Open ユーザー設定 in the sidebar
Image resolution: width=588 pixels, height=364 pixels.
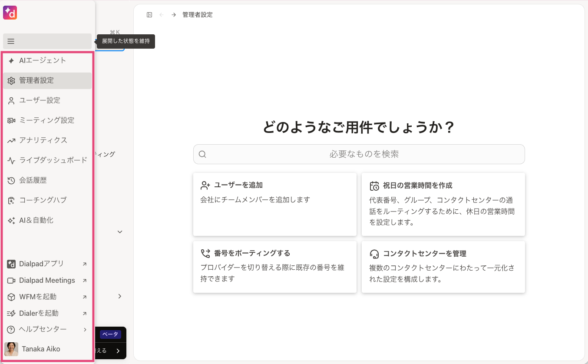(47, 100)
